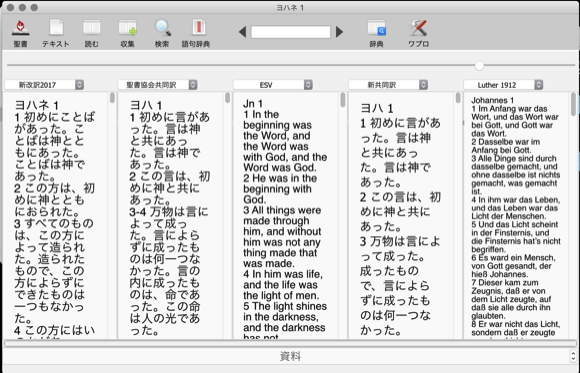
Task: Click verse '3-4 万物は言に' in 聖書協会共同訳 column
Action: point(169,212)
